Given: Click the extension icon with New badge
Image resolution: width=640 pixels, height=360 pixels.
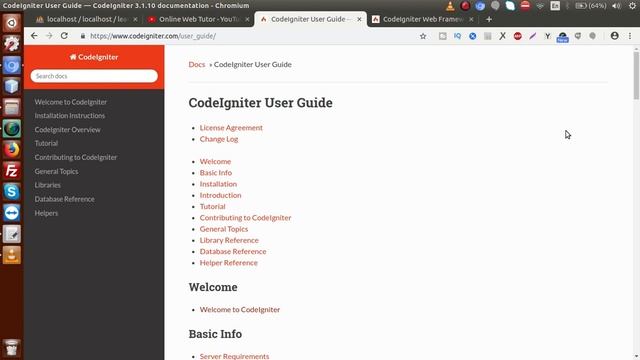Looking at the screenshot, I should coord(562,37).
